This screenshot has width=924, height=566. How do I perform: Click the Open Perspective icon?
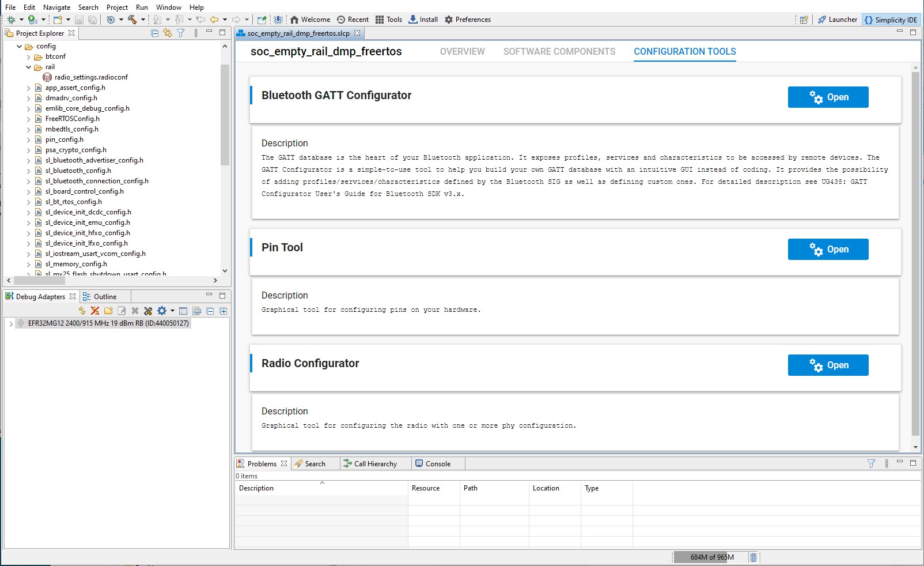(804, 20)
